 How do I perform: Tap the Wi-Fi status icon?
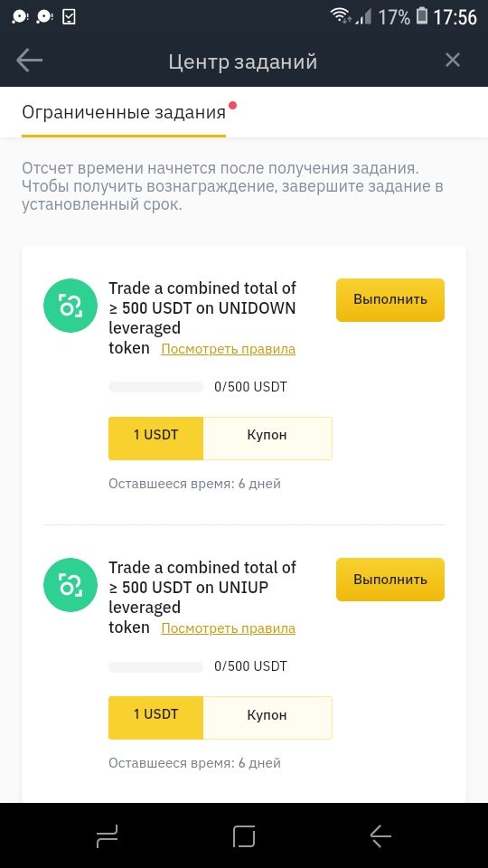point(341,16)
